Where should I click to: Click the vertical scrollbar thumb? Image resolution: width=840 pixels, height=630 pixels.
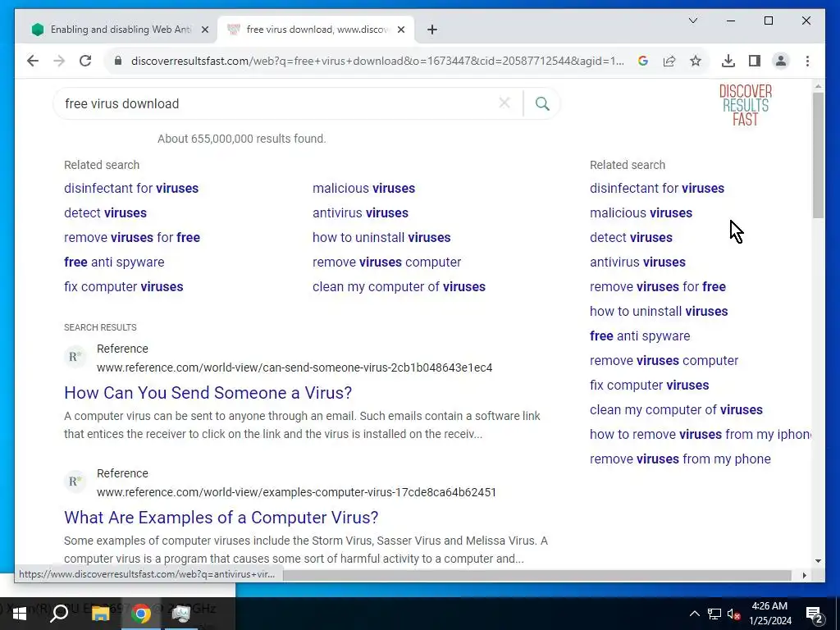(x=818, y=155)
